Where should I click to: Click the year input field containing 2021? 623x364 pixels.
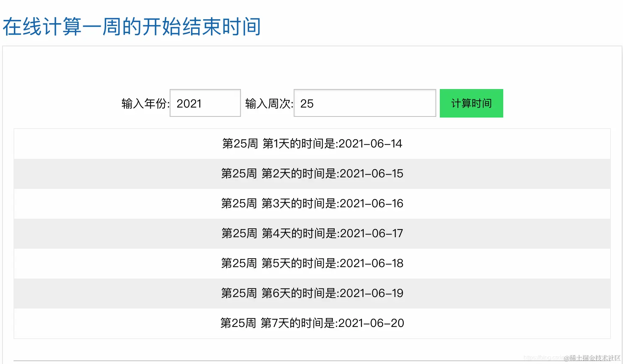[x=205, y=103]
